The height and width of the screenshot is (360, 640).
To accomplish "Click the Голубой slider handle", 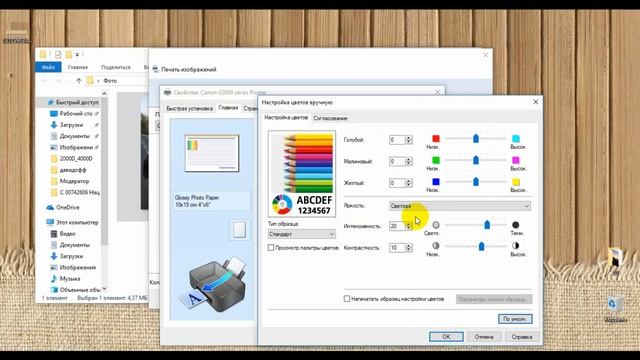I will tap(476, 139).
